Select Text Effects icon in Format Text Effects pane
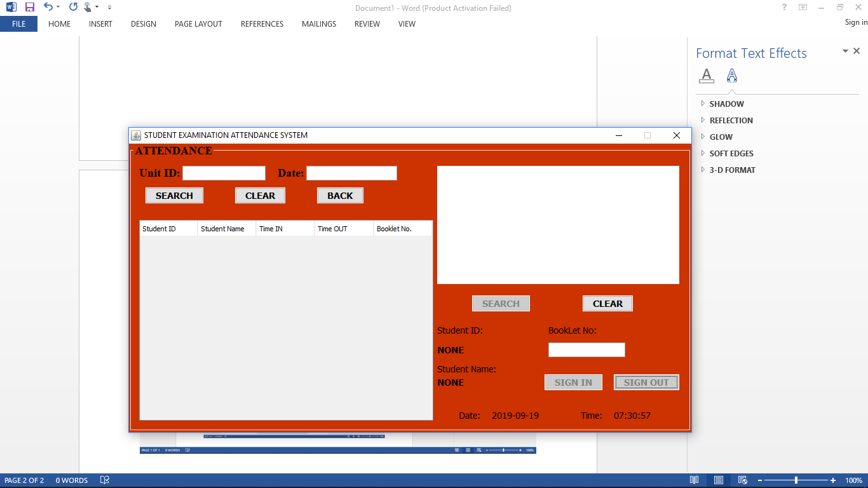Viewport: 868px width, 488px height. 731,76
